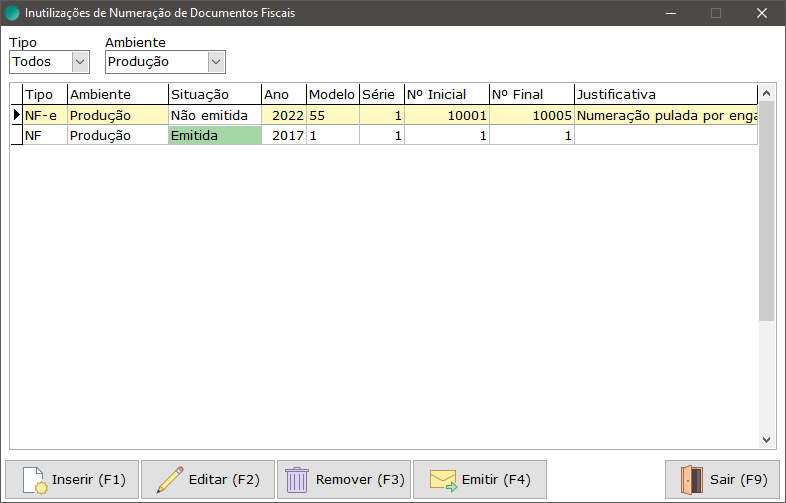
Task: Click the Emitir envelope icon
Action: click(x=443, y=480)
